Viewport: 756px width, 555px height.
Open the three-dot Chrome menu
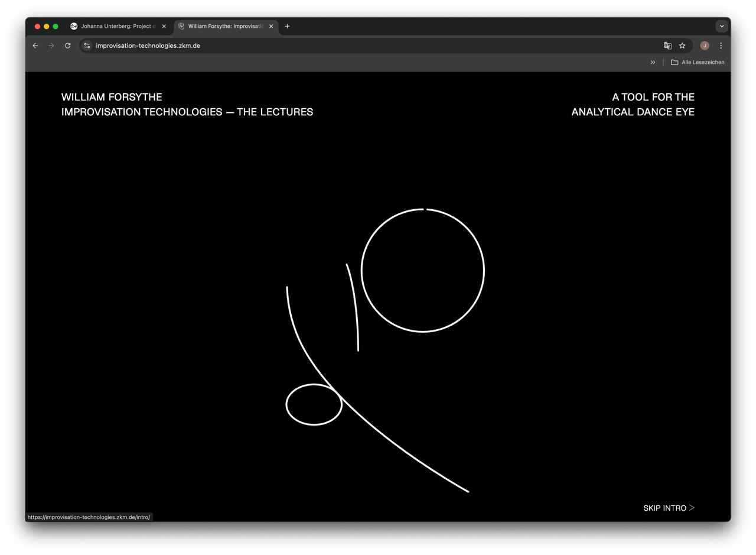click(721, 46)
